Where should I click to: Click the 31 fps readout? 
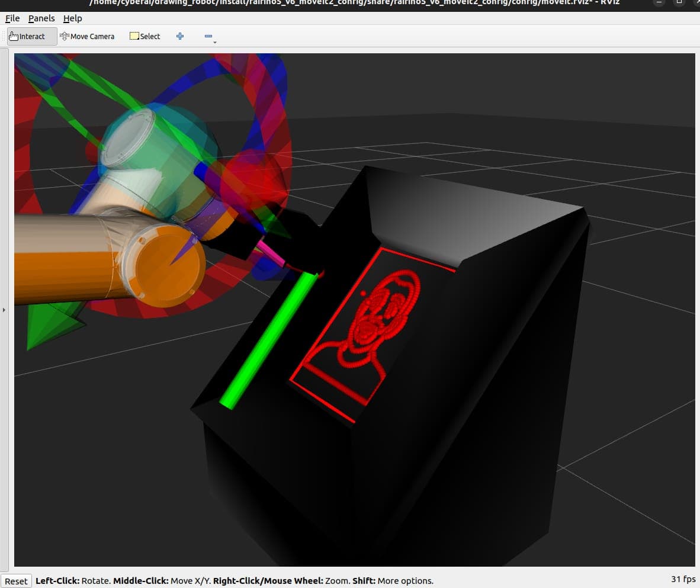(683, 579)
